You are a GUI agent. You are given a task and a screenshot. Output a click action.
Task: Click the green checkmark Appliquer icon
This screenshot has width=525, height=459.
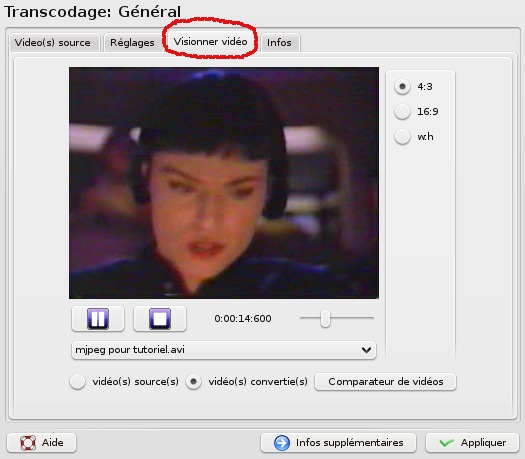[447, 443]
